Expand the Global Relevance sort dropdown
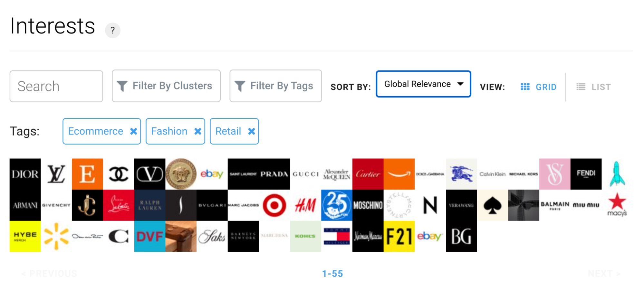 click(423, 84)
